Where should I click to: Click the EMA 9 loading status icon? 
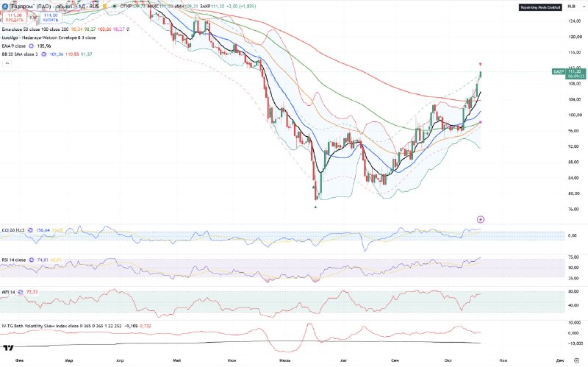point(31,46)
